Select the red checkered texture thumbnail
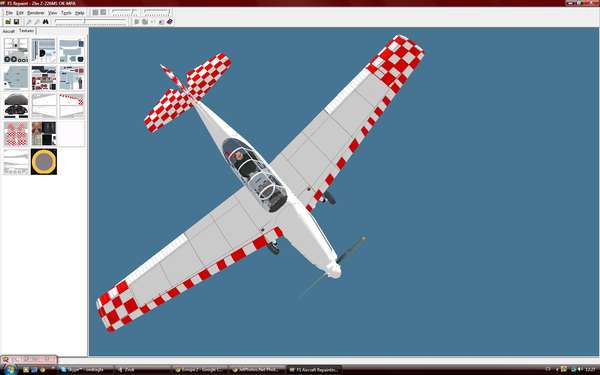600x375 pixels. point(16,134)
